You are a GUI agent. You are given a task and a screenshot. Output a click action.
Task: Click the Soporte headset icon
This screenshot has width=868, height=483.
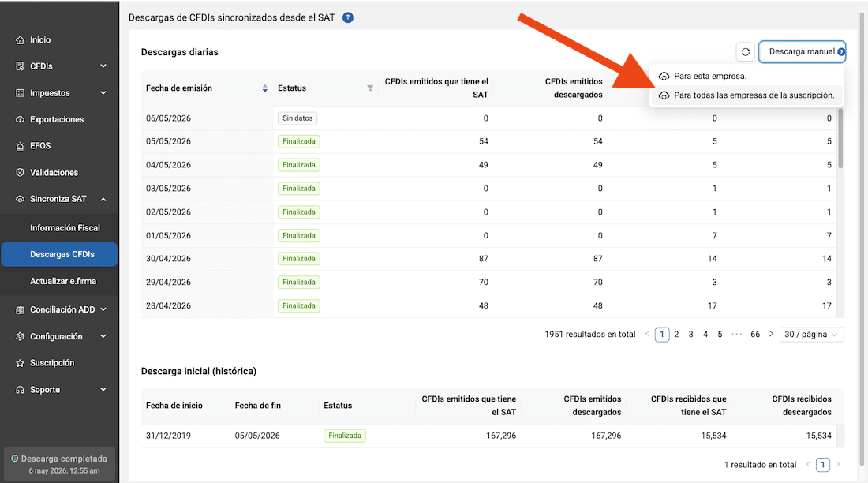(x=20, y=389)
